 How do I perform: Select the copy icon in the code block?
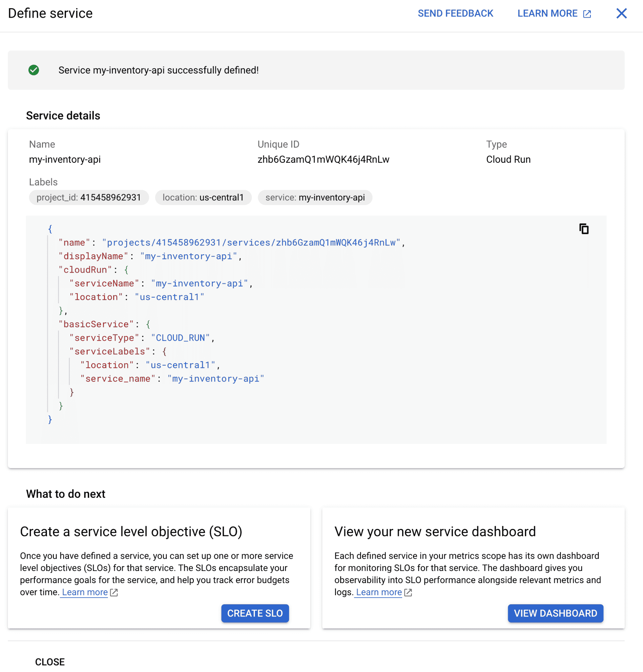tap(583, 229)
